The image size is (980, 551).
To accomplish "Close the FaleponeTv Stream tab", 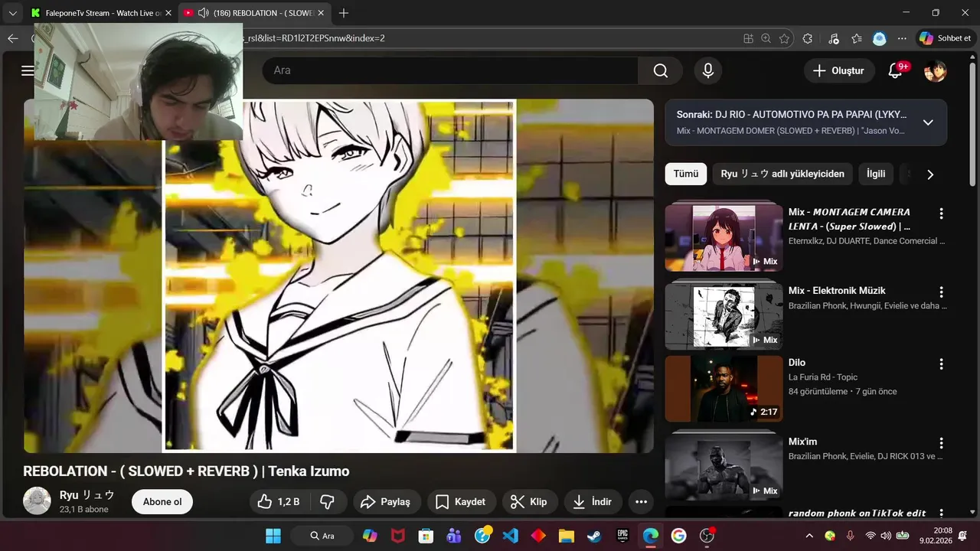I will click(170, 13).
